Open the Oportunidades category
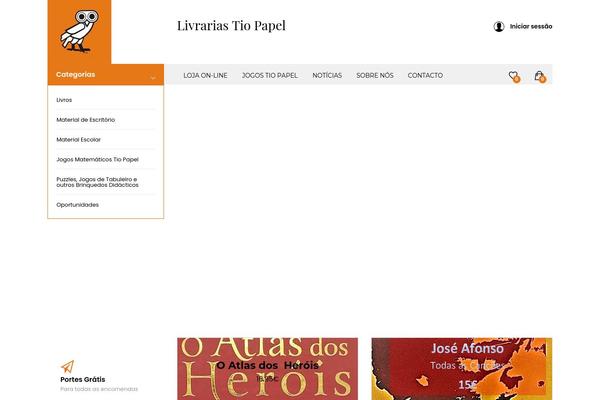 tap(78, 205)
